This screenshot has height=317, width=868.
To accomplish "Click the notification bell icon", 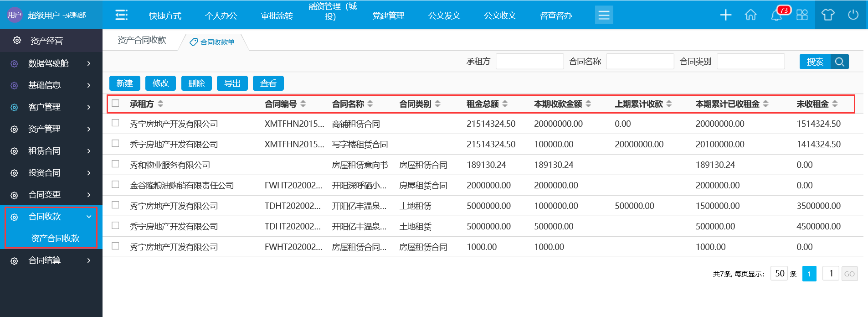I will coord(776,15).
